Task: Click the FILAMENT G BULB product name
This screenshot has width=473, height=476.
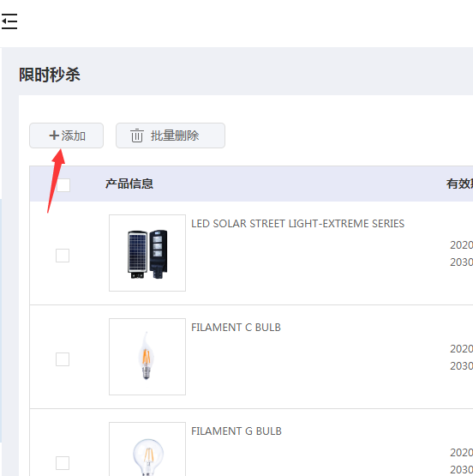Action: coord(236,431)
